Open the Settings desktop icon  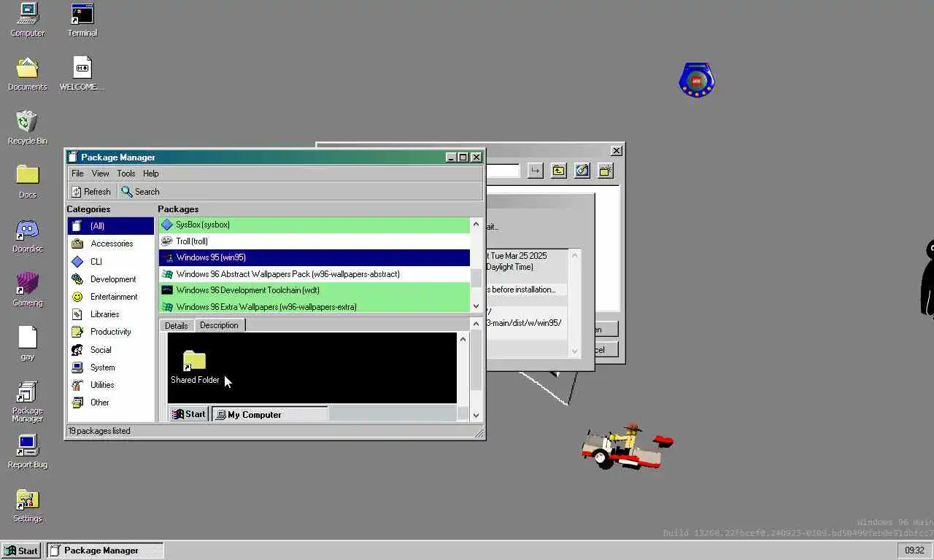[27, 505]
